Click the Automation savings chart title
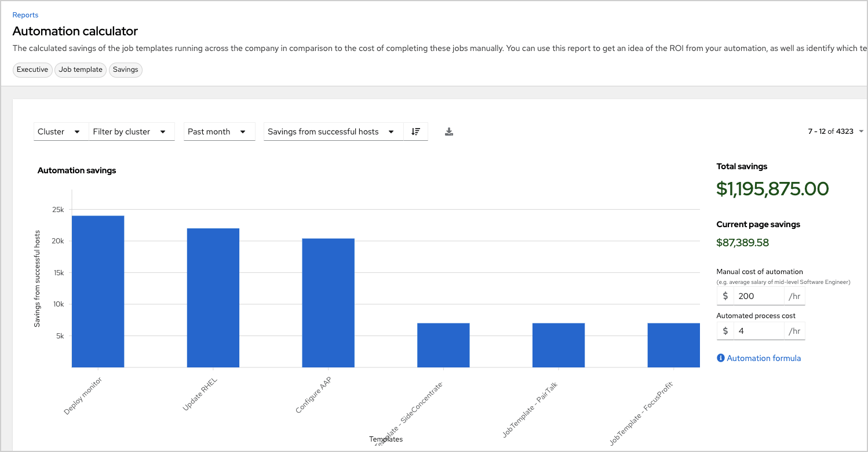868x452 pixels. [77, 170]
